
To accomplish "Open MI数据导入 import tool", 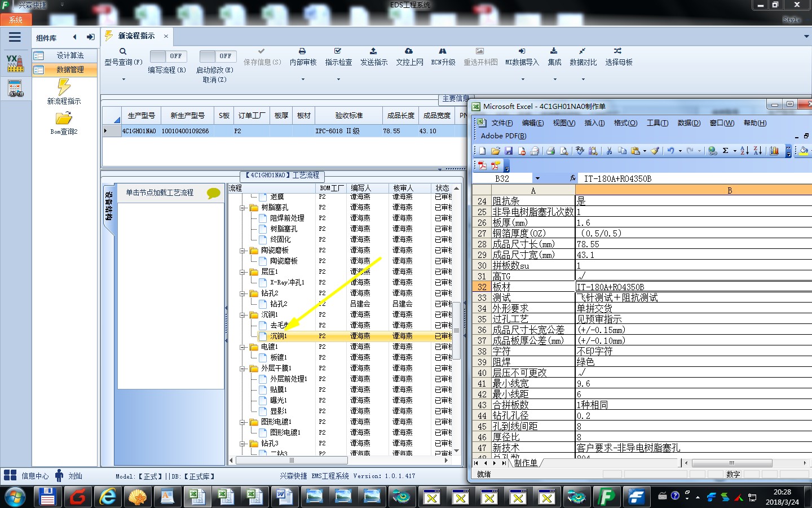I will click(522, 57).
